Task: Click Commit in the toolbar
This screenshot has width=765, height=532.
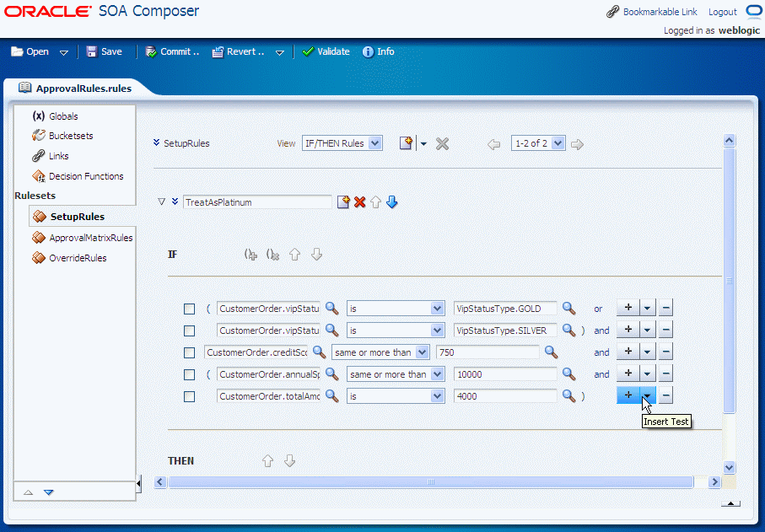Action: 172,51
